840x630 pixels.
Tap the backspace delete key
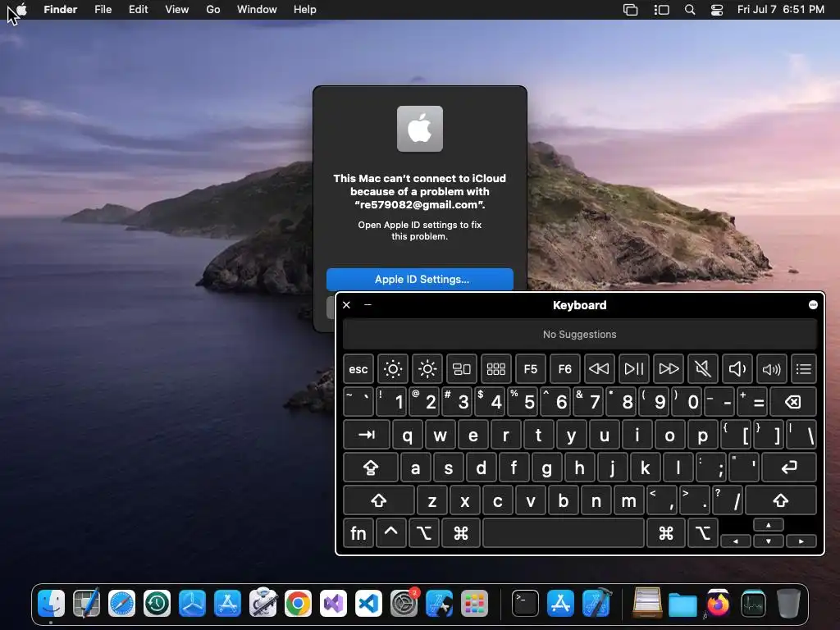(793, 402)
